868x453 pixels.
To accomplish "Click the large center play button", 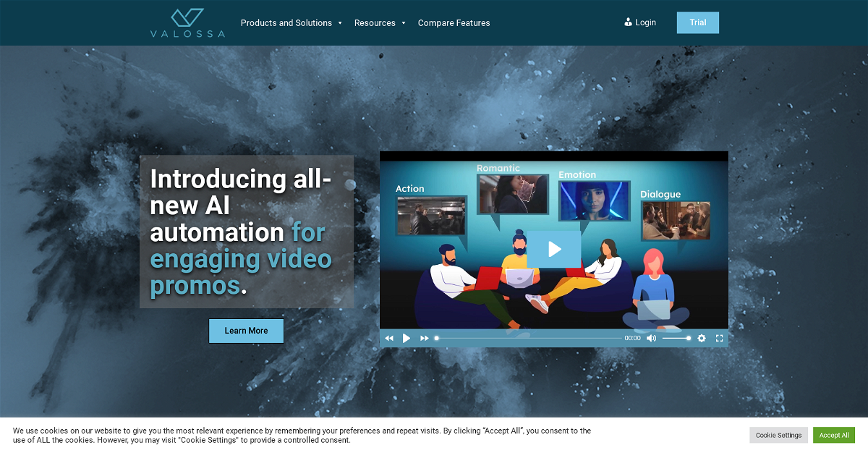I will pos(554,249).
